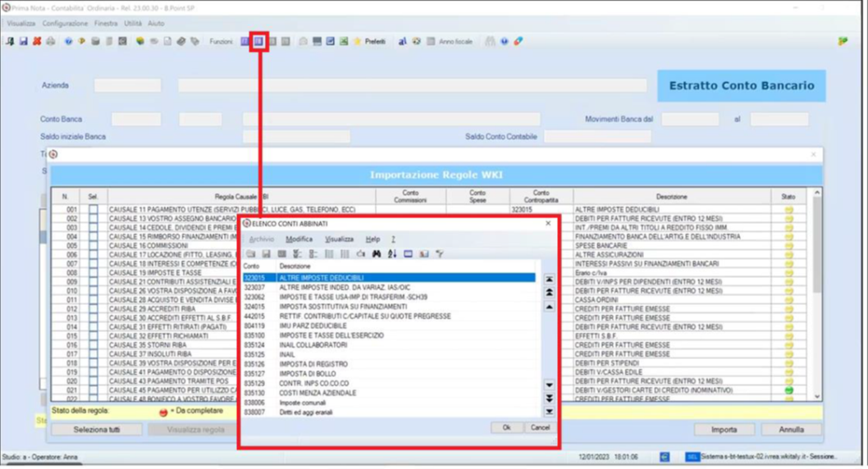Screen dimensions: 868x469
Task: Click the save floppy icon in main toolbar
Action: pos(23,42)
